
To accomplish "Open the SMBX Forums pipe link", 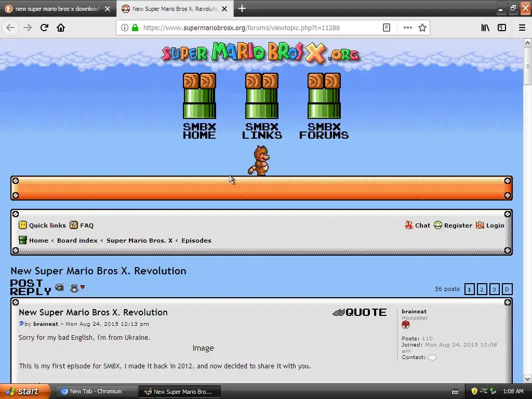I will [324, 106].
